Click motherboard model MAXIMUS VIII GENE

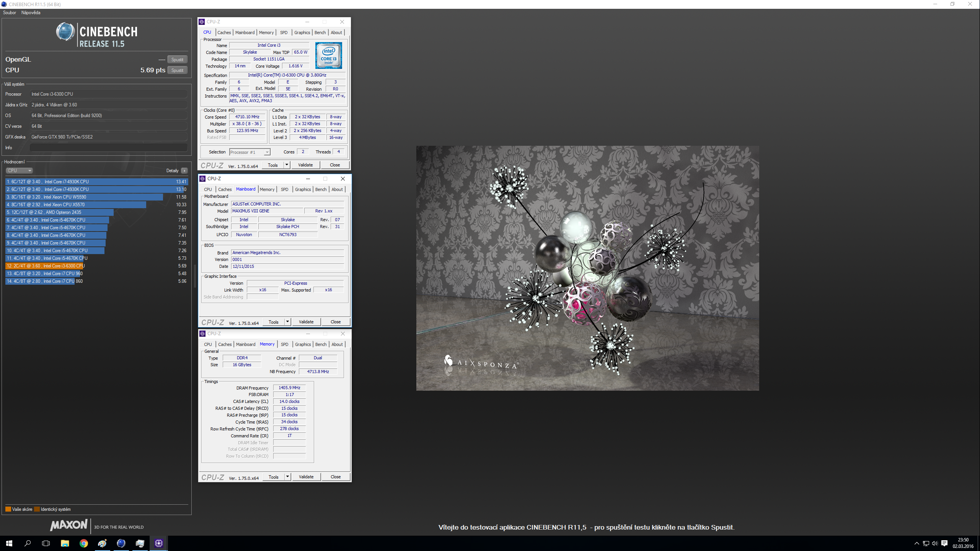[x=267, y=211]
